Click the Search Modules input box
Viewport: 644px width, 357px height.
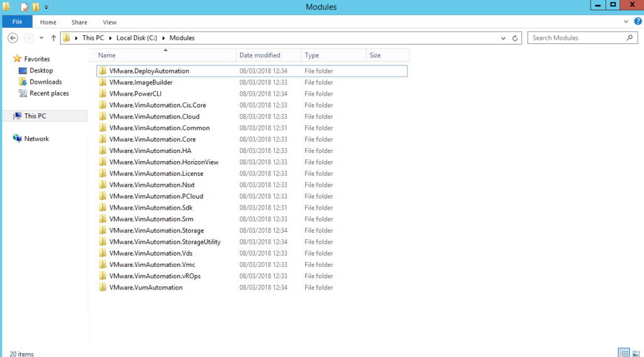coord(575,38)
